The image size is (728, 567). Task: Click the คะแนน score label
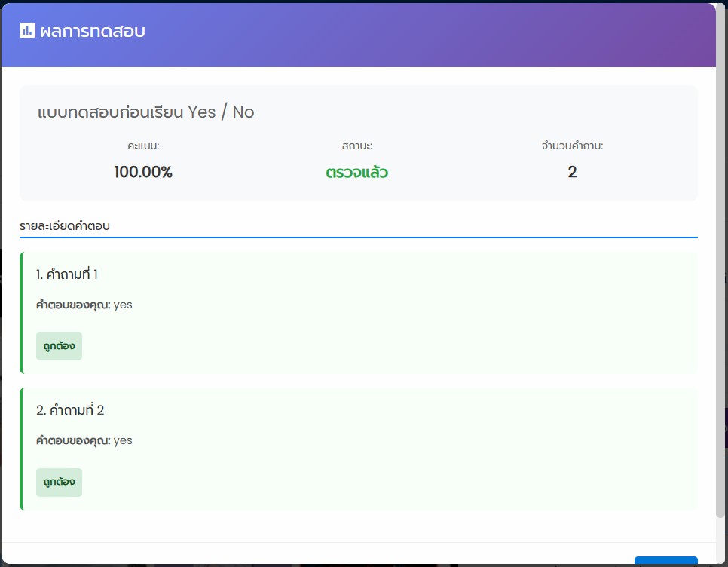(x=143, y=146)
